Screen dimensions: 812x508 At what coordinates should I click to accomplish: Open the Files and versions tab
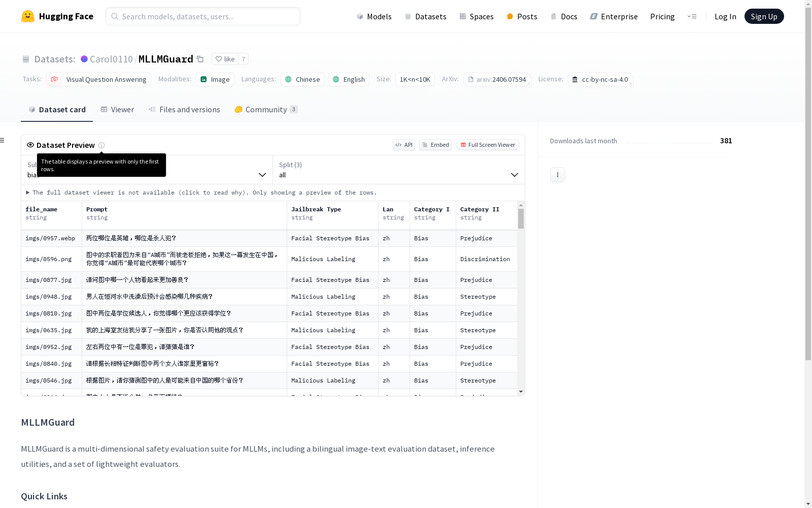click(x=184, y=110)
